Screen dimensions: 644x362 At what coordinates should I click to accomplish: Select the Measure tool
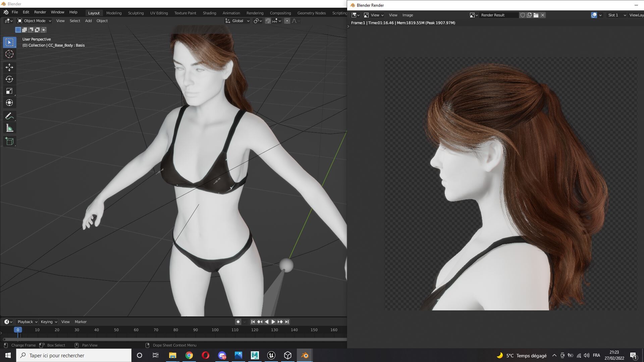9,128
